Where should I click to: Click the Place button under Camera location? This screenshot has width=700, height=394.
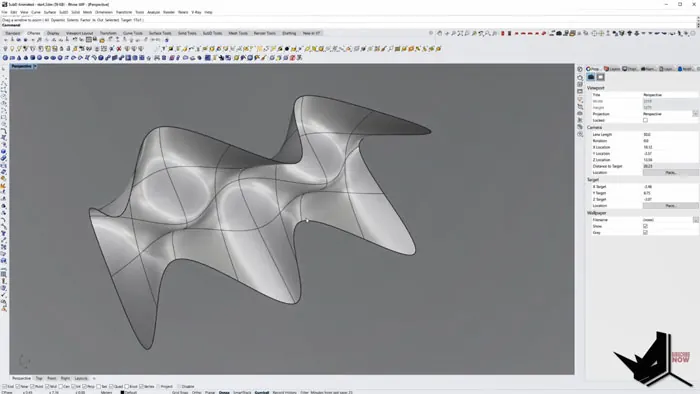[670, 172]
